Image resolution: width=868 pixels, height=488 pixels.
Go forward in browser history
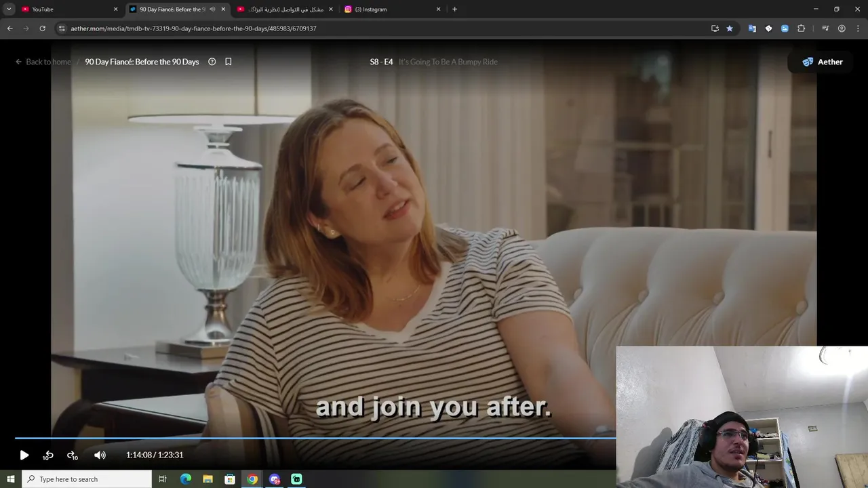(x=26, y=28)
